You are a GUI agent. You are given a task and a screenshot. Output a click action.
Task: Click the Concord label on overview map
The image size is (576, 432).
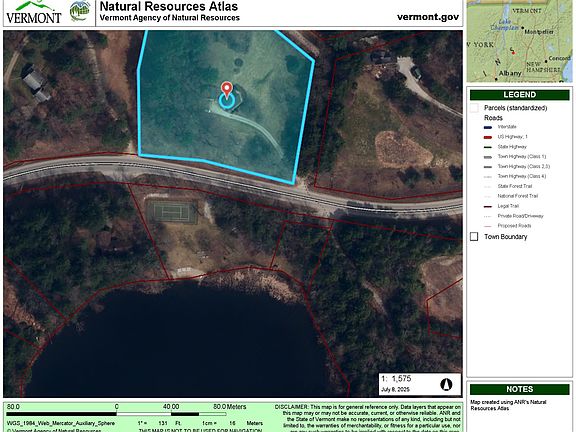(559, 58)
